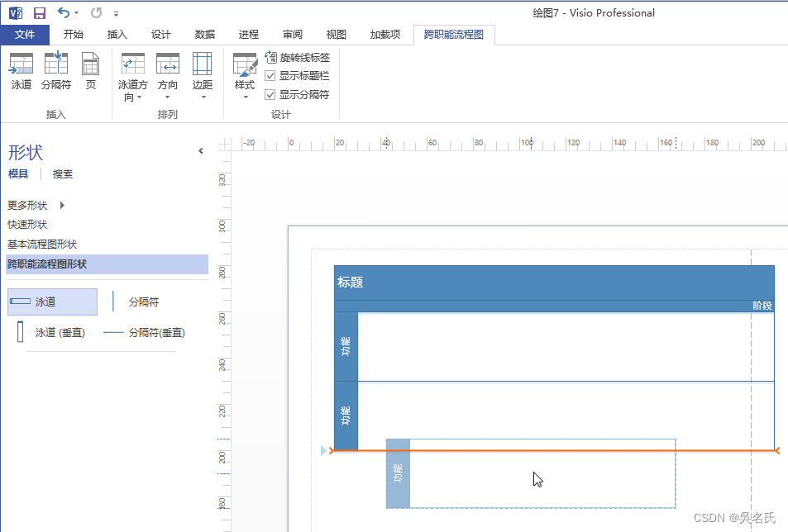Image resolution: width=788 pixels, height=532 pixels.
Task: Switch to the 设计 ribbon tab
Action: coord(160,35)
